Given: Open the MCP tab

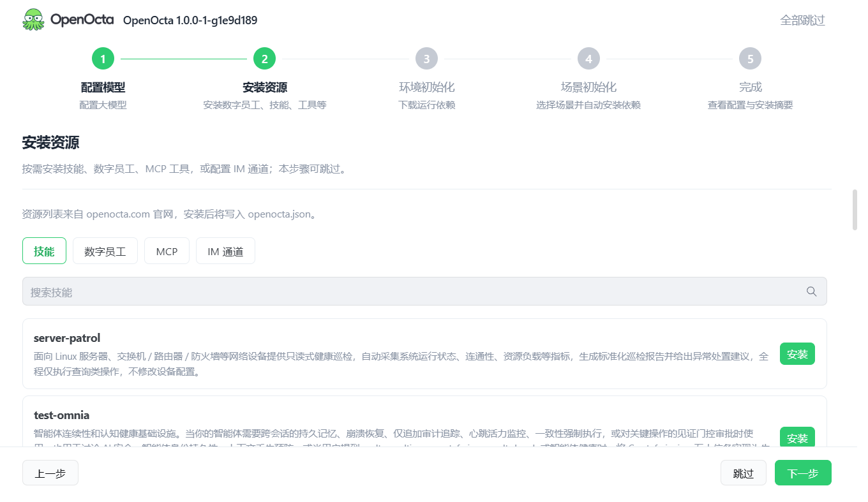Looking at the screenshot, I should 167,251.
